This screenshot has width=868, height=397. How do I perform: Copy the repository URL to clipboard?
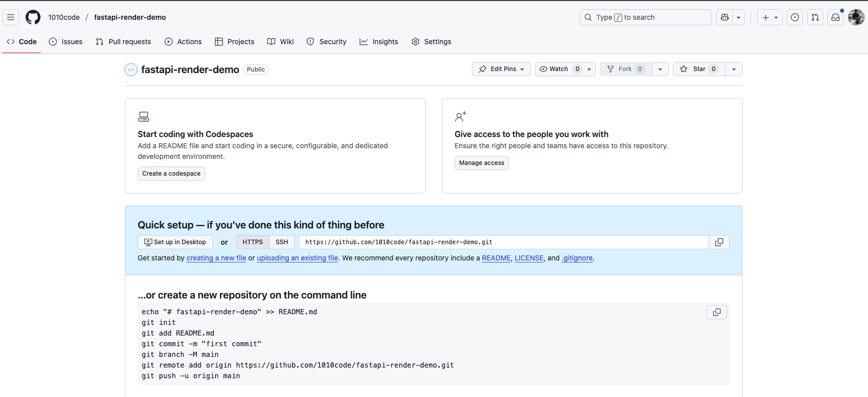(719, 242)
